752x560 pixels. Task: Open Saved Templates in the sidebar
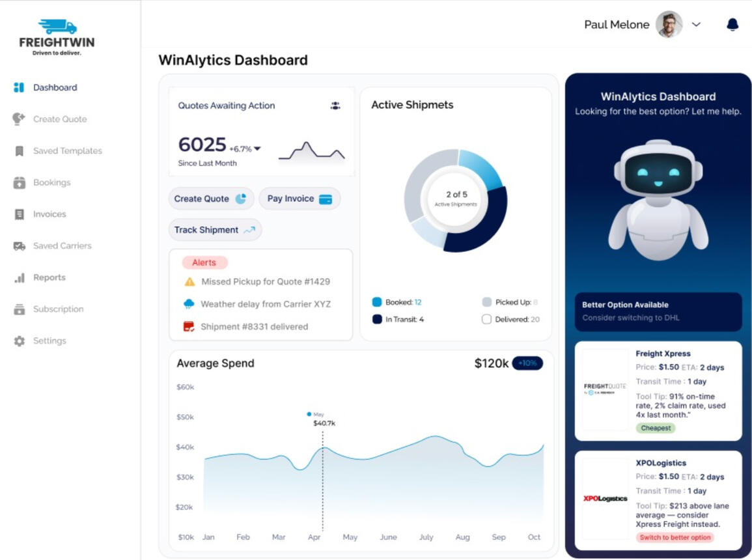(68, 151)
